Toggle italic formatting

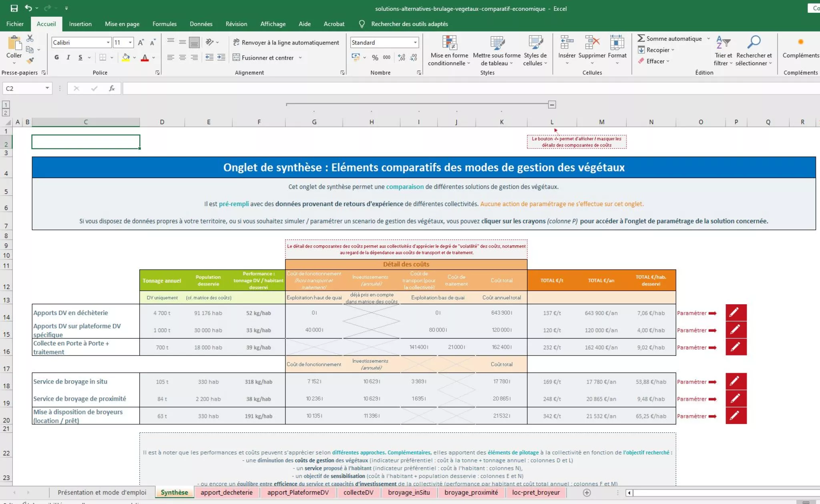point(68,58)
